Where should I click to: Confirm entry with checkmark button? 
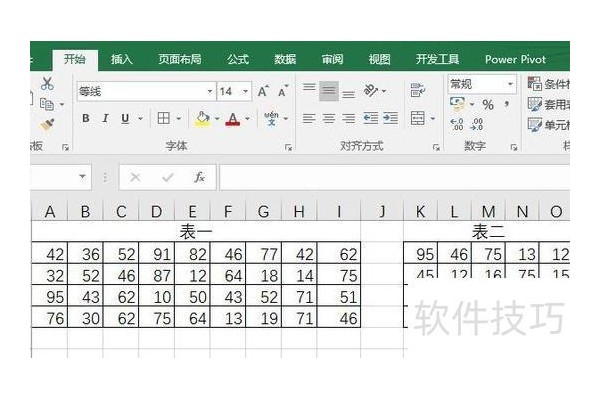168,177
